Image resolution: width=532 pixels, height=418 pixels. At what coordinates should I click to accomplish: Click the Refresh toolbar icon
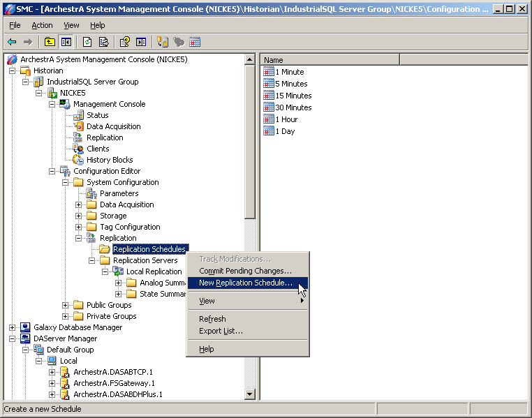pos(87,42)
